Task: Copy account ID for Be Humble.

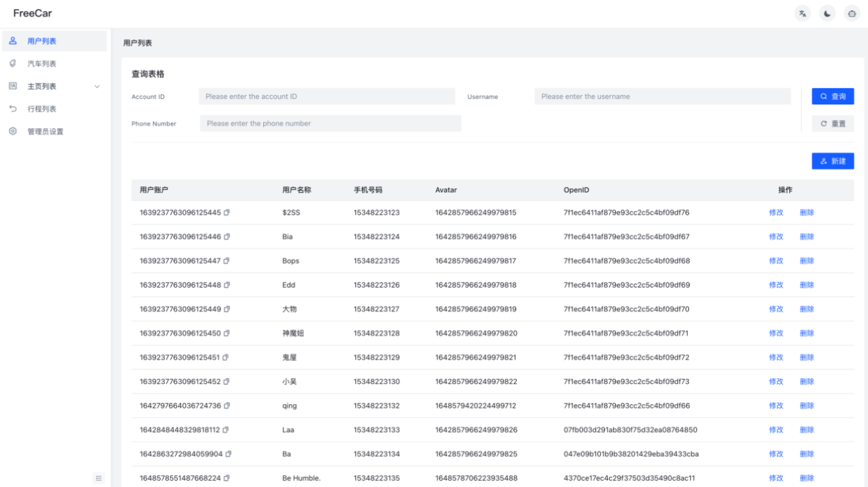Action: click(227, 478)
